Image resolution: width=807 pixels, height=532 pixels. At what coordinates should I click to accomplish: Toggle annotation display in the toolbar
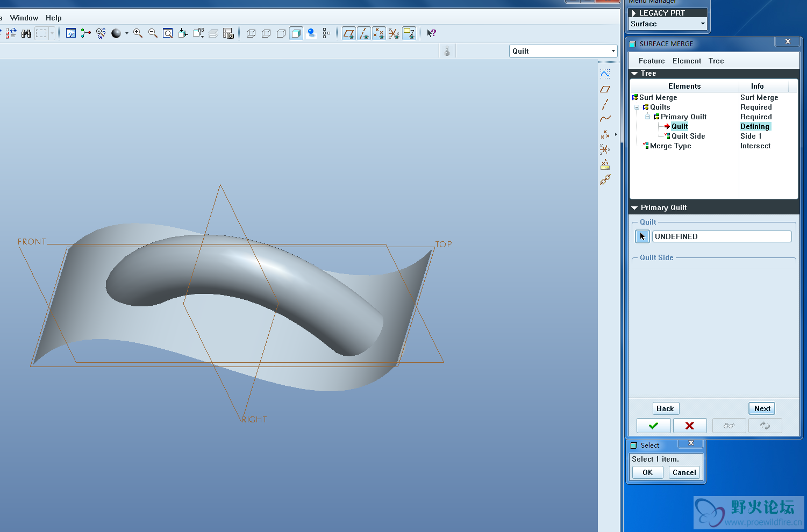tap(409, 33)
